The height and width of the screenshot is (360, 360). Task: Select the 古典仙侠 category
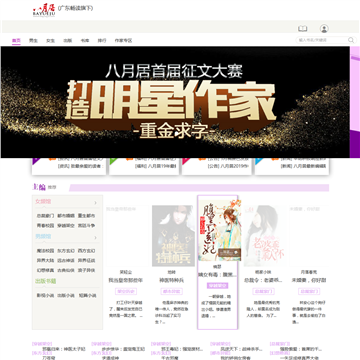(66, 270)
